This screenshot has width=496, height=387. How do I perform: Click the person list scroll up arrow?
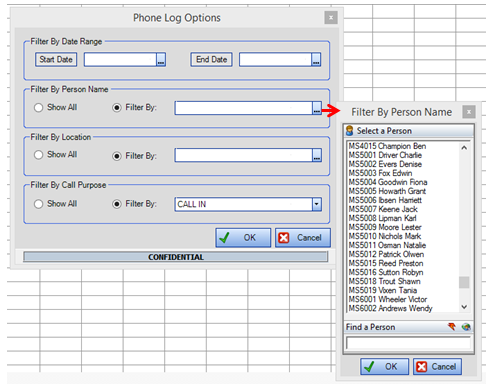tap(464, 147)
